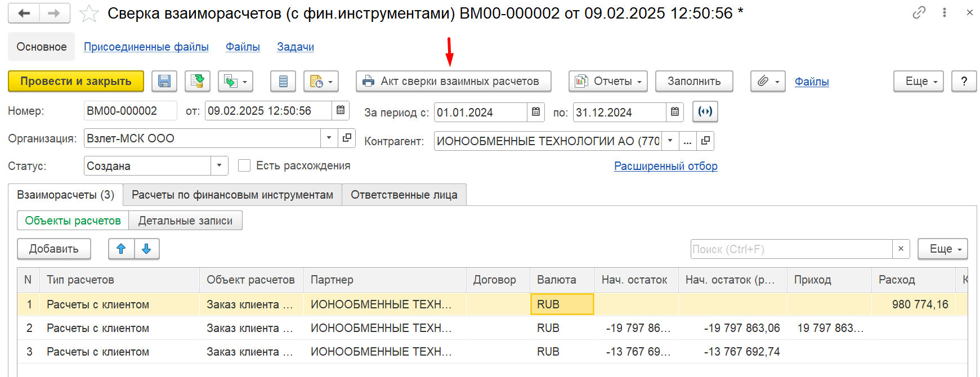Viewport: 980px width, 377px height.
Task: Open the toolbar Еще menu beside the help button
Action: point(919,81)
